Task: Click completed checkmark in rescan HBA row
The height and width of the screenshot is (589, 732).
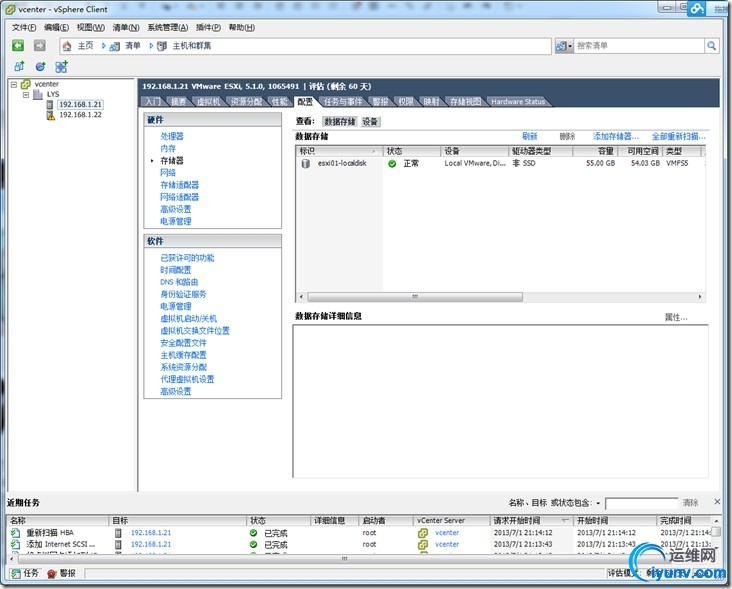Action: coord(253,533)
